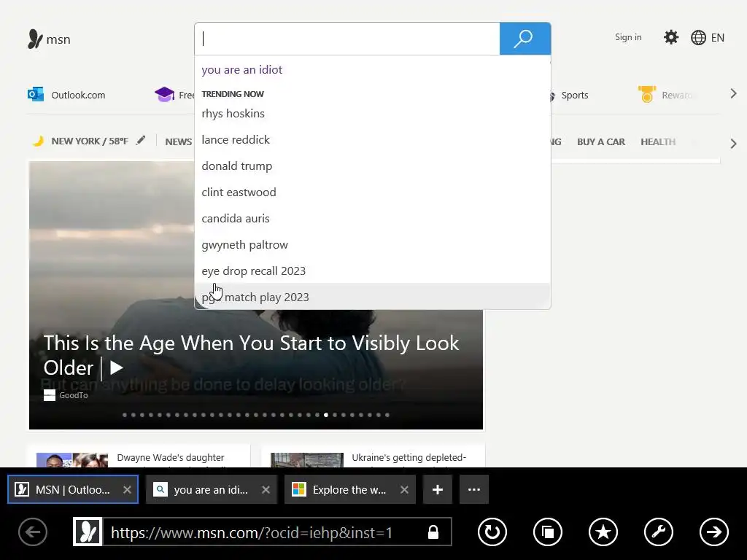Click the MSN site icon beside URL
The height and width of the screenshot is (560, 747).
(x=88, y=532)
